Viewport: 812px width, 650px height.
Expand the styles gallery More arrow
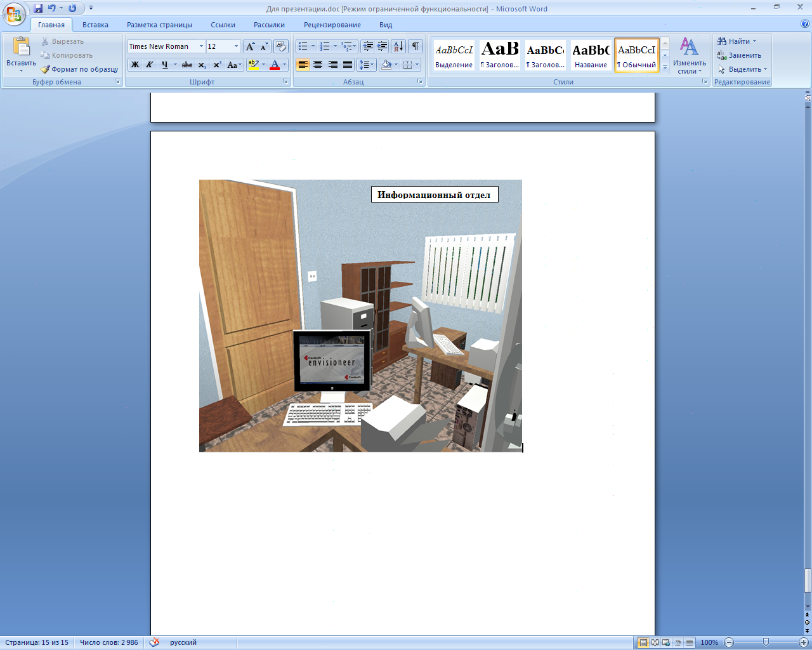(665, 69)
